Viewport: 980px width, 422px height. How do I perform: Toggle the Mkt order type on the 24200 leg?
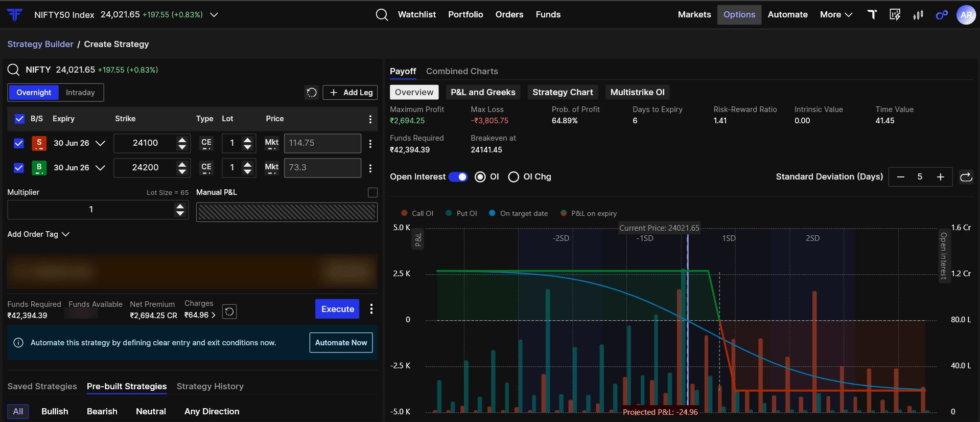point(272,168)
